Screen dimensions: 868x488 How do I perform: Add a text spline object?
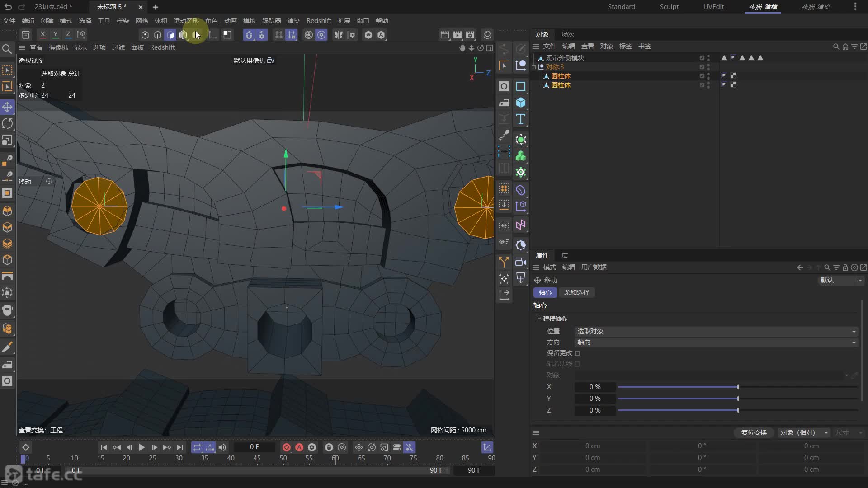coord(521,119)
